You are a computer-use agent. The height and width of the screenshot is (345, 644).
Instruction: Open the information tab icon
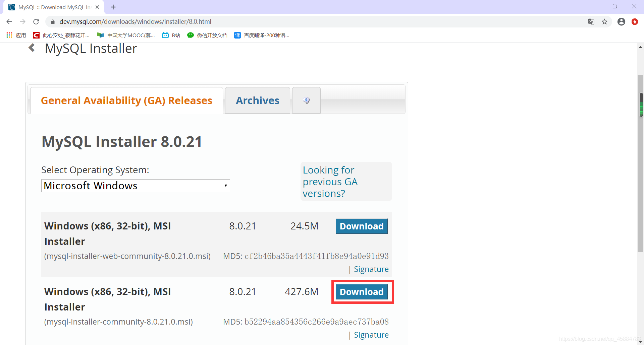click(306, 100)
